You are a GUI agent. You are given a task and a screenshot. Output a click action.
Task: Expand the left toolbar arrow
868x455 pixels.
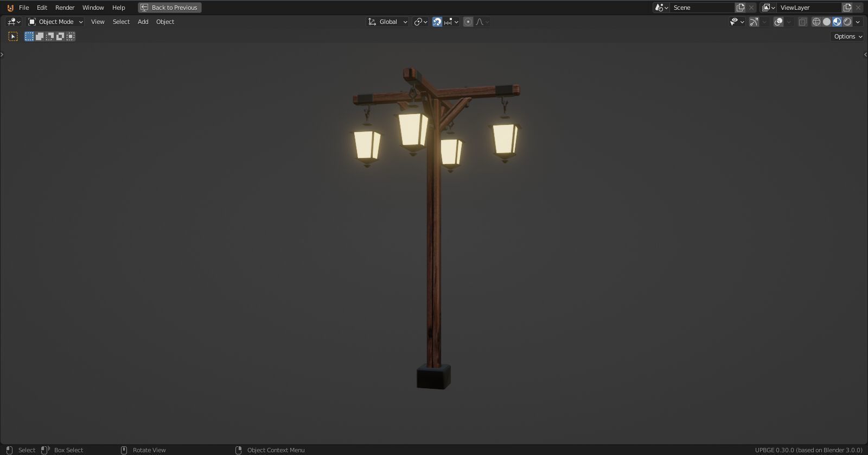(x=2, y=54)
